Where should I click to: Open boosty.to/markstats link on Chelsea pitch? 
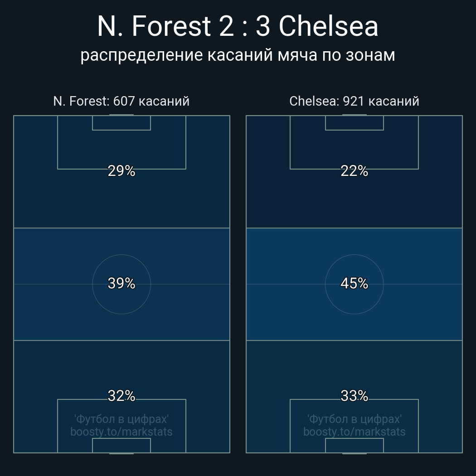[x=354, y=432]
